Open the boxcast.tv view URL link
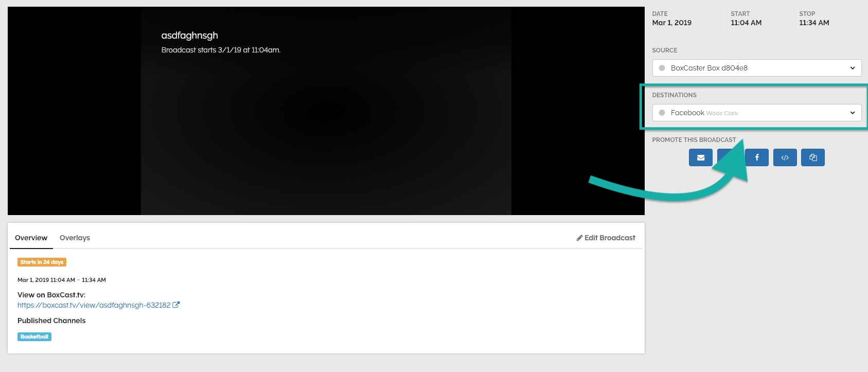The width and height of the screenshot is (868, 372). tap(94, 305)
